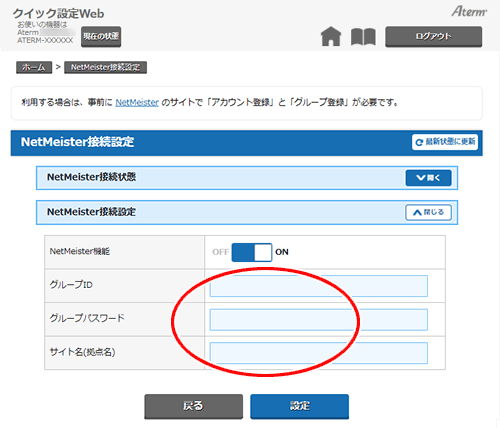Click the 戻る button
Viewport: 500px width, 428px height.
tap(193, 406)
